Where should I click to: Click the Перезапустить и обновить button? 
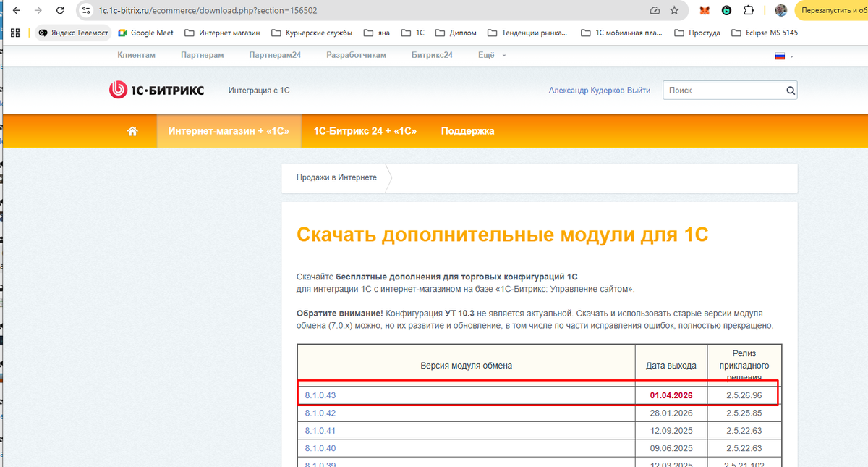pos(831,11)
